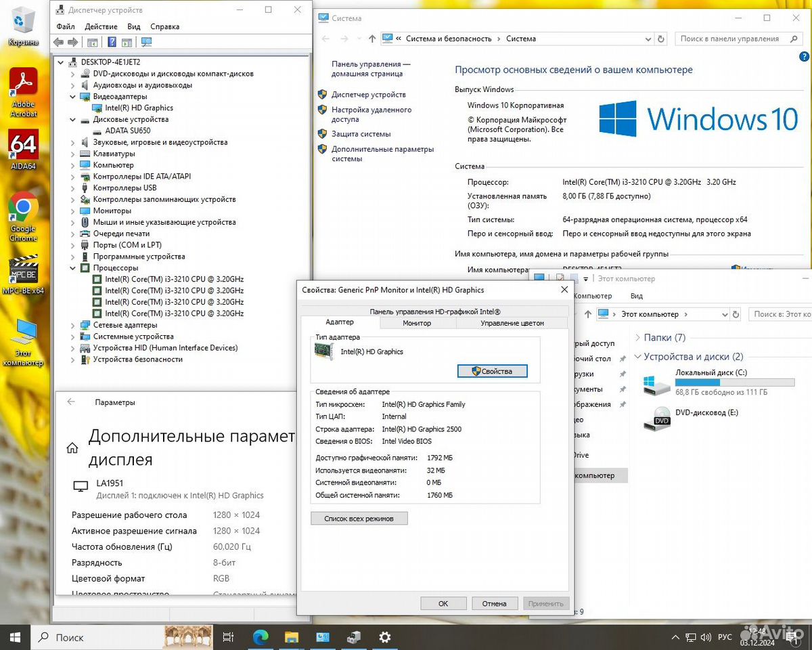Open the 'Настройка удаленного доступа' link

pyautogui.click(x=371, y=114)
